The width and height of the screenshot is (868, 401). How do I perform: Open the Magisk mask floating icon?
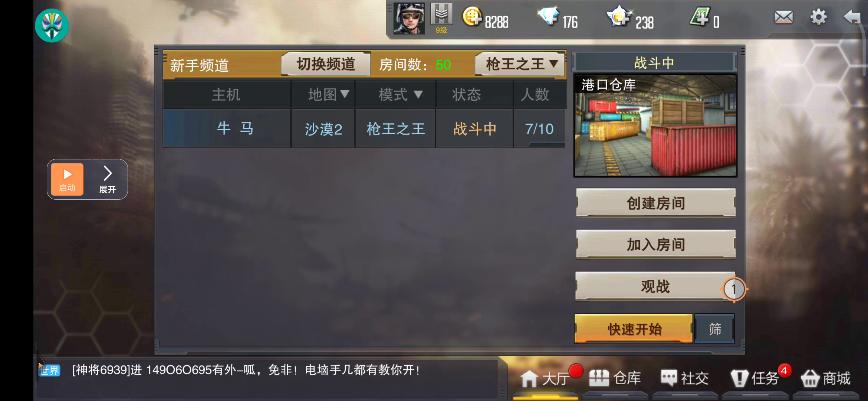coord(52,26)
